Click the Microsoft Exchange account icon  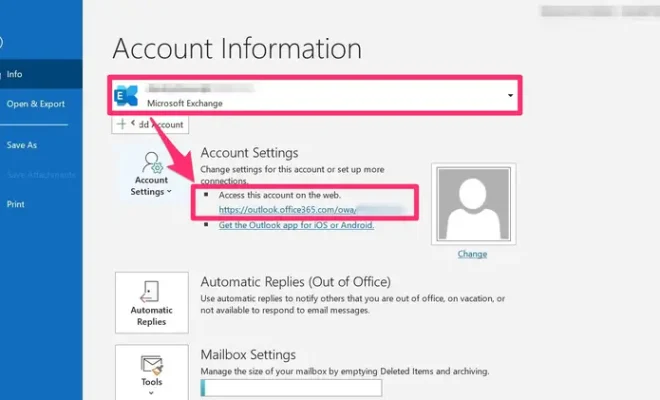tap(126, 96)
